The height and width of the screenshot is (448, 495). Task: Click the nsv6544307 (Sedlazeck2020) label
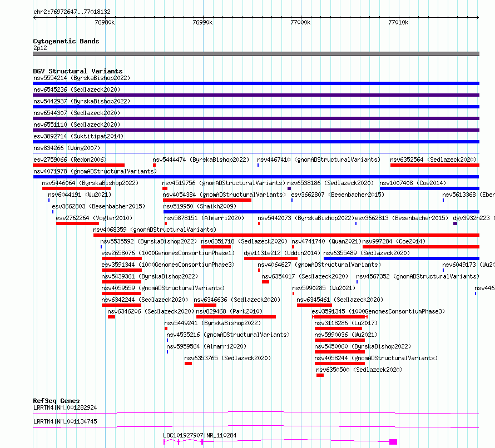(77, 113)
